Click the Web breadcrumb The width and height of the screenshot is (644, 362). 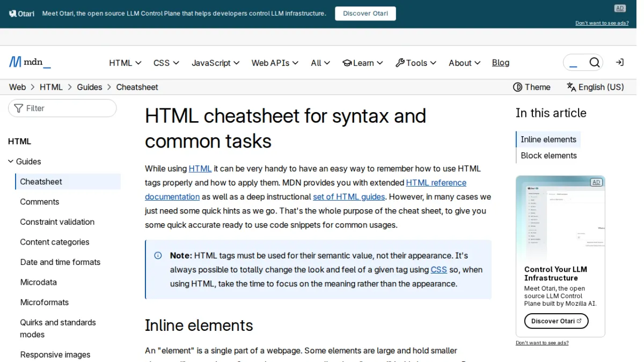17,87
